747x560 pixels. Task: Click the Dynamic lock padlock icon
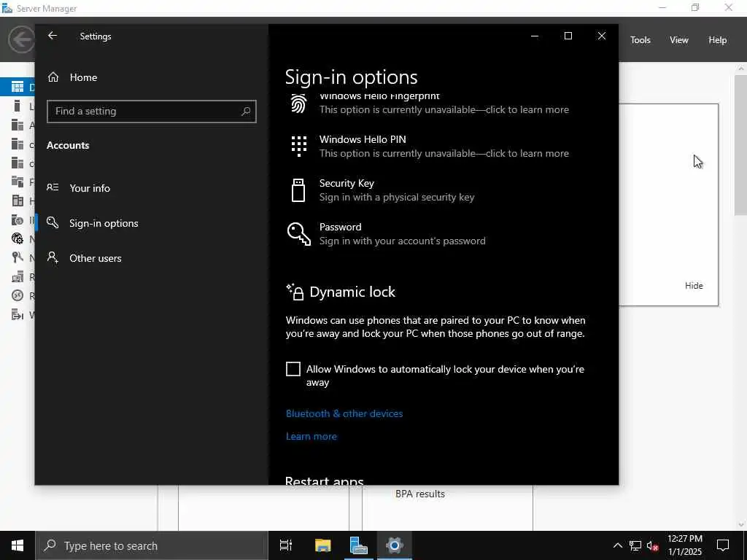coord(295,292)
